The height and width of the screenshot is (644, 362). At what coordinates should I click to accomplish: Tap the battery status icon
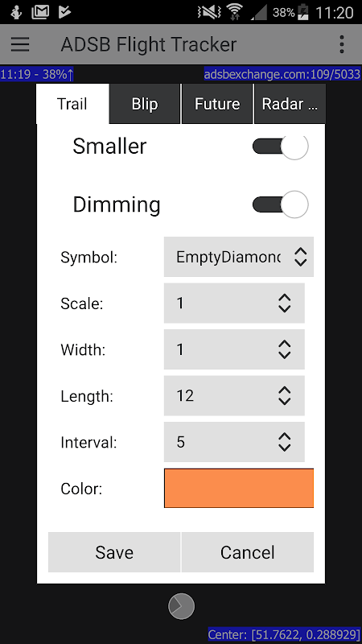pos(304,12)
